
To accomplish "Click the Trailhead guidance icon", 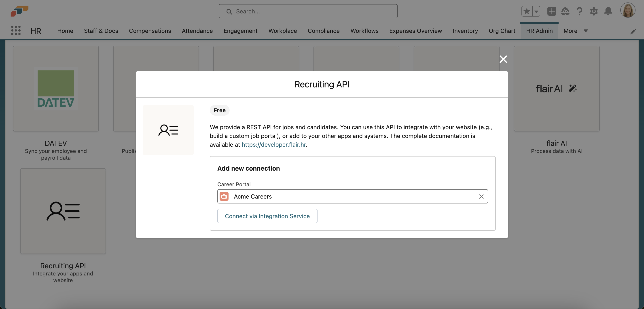I will click(565, 11).
